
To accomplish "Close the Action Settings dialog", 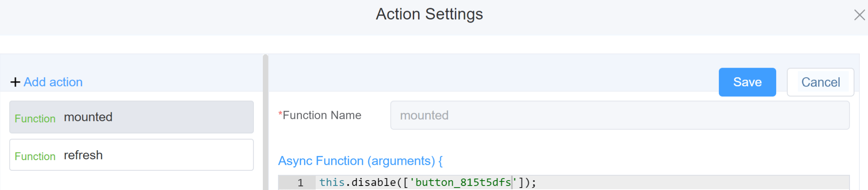I will coord(859,15).
